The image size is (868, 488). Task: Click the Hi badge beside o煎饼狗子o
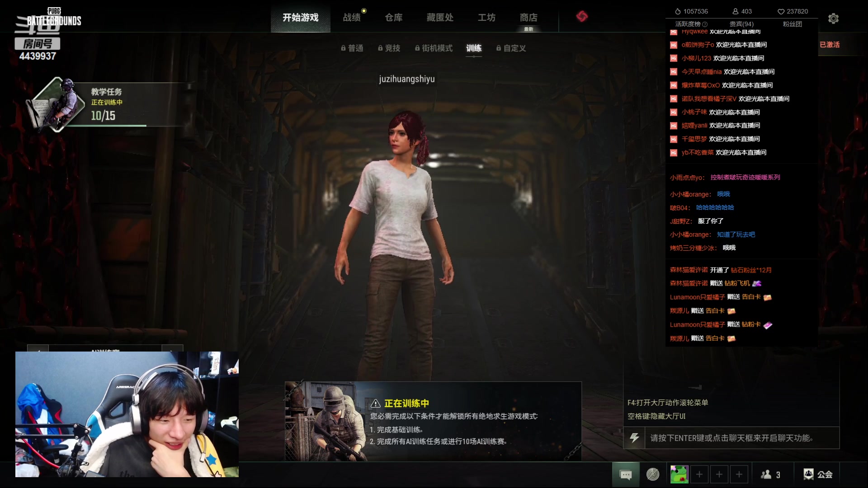pos(674,45)
